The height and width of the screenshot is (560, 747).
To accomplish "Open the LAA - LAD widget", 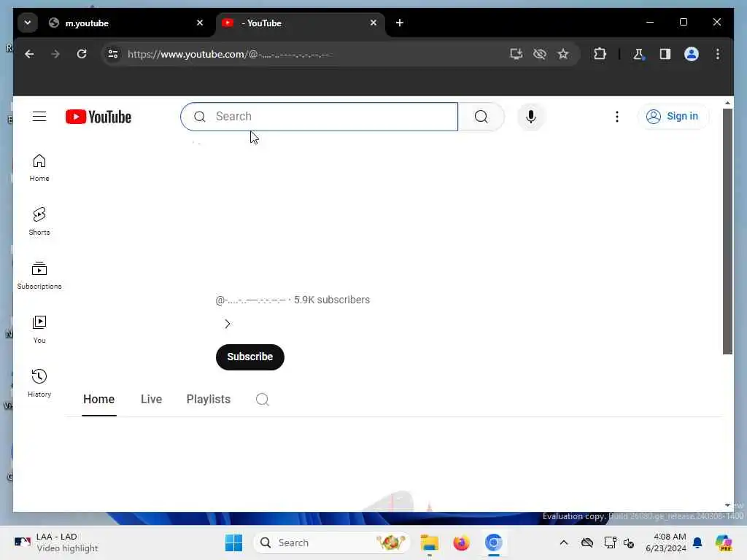I will [x=56, y=542].
